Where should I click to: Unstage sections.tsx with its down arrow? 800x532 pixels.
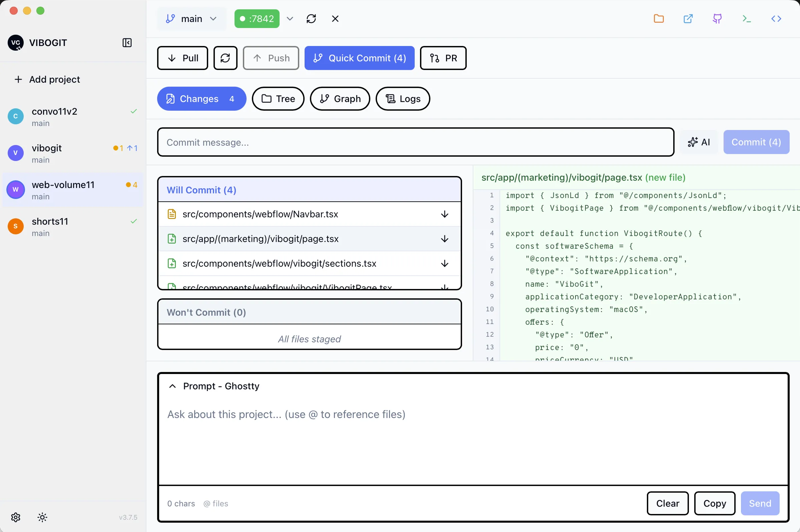coord(444,264)
